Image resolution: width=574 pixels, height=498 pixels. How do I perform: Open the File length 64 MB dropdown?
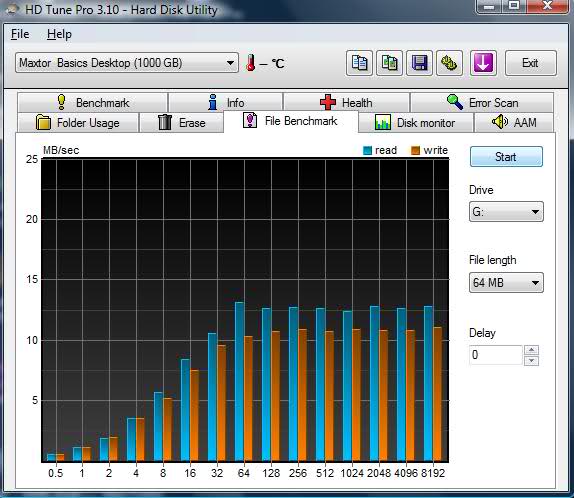pyautogui.click(x=506, y=283)
